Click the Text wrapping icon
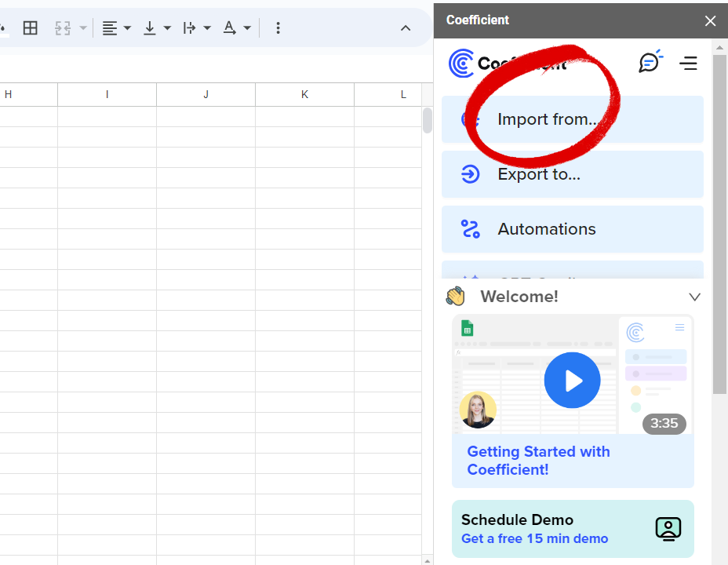 189,27
